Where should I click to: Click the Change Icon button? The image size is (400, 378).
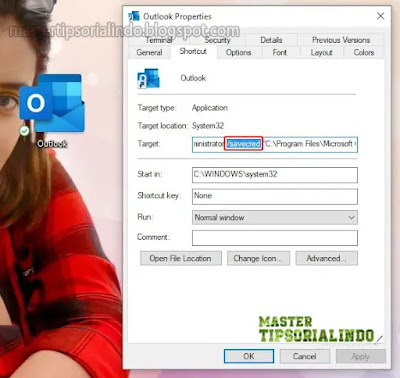pos(258,258)
